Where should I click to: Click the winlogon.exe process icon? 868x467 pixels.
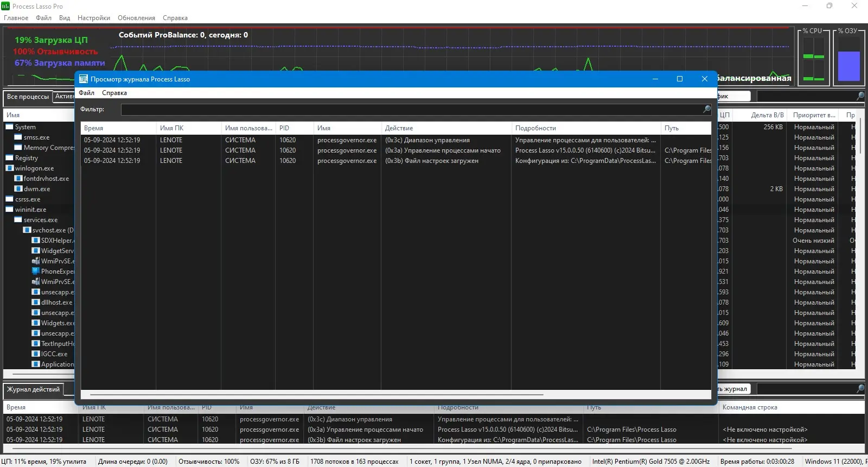tap(9, 168)
